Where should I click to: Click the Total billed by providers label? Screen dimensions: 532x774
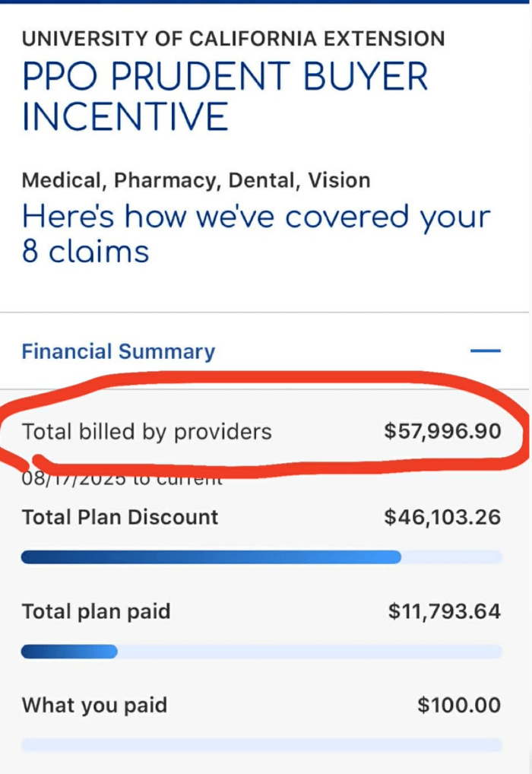[147, 431]
